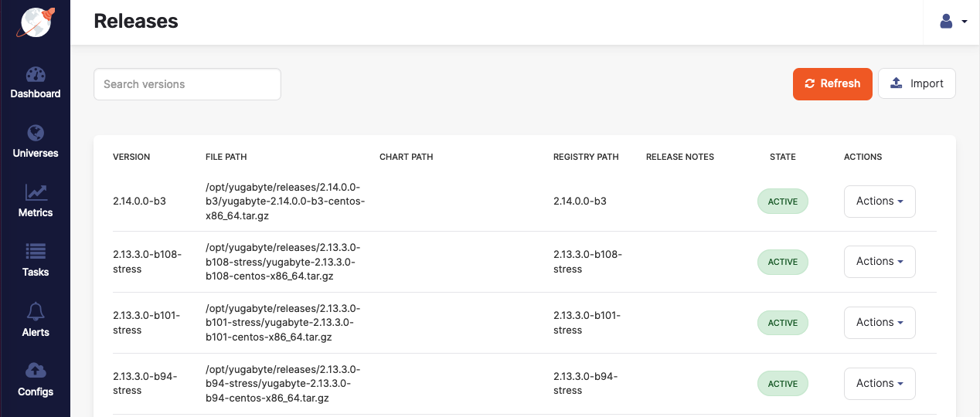Click ACTIVE state badge for 2.14.0.0-b3
980x417 pixels.
tap(782, 202)
